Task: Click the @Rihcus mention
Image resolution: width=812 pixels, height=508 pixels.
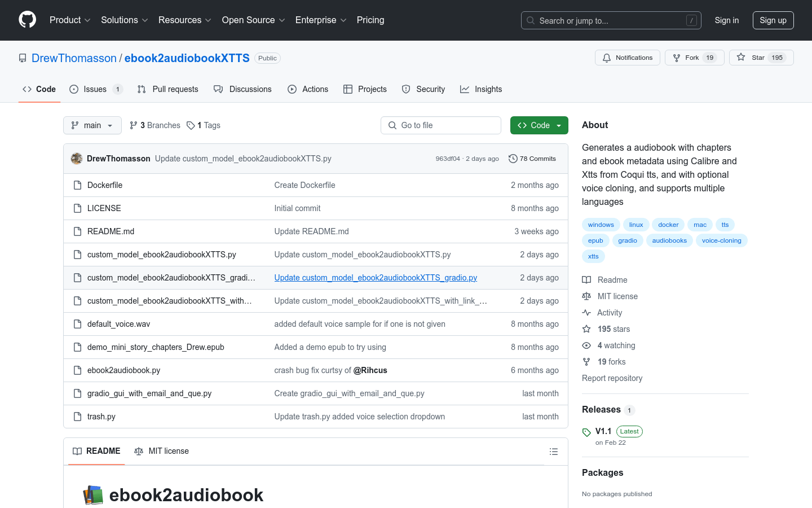Action: click(x=370, y=370)
